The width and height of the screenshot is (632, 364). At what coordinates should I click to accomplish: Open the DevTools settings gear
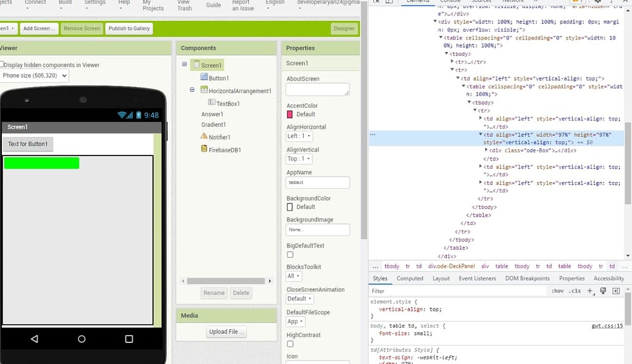pyautogui.click(x=597, y=2)
